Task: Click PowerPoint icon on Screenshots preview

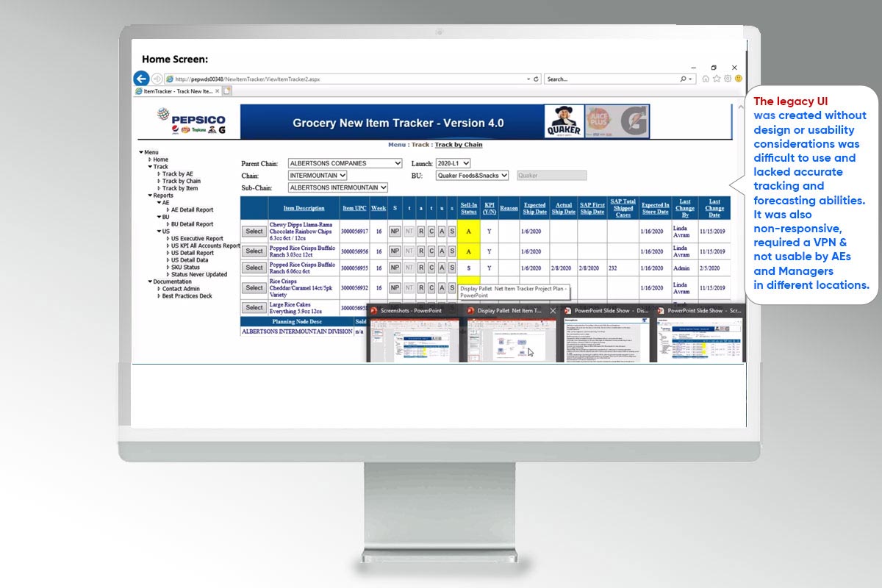Action: tap(374, 311)
